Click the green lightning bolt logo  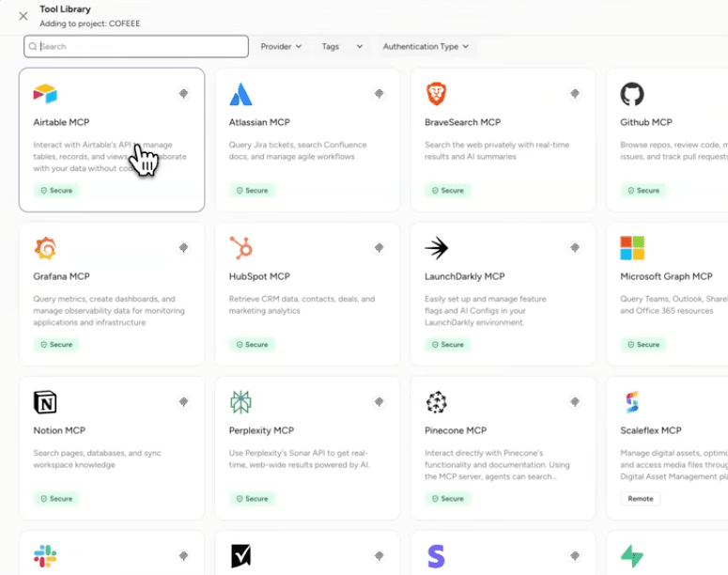pyautogui.click(x=632, y=556)
